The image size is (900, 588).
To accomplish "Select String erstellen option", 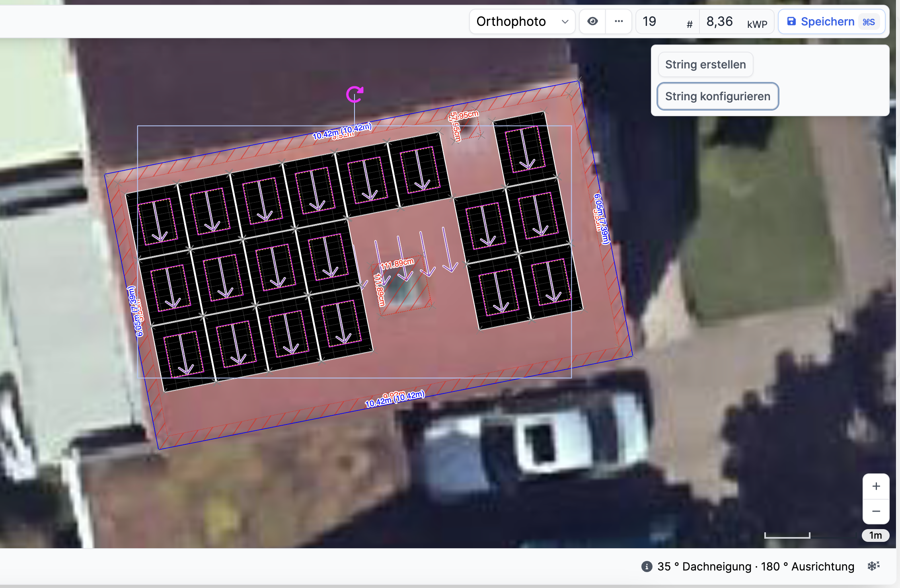I will (705, 64).
